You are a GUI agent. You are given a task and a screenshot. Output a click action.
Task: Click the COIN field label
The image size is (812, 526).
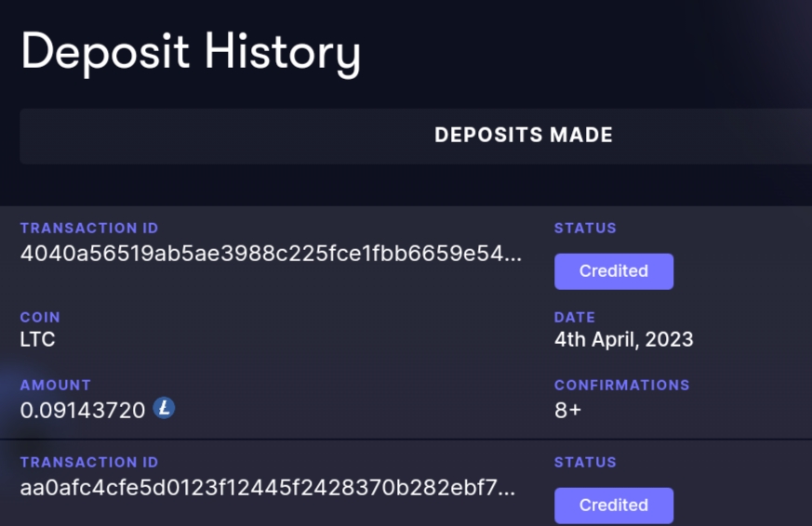[x=40, y=317]
